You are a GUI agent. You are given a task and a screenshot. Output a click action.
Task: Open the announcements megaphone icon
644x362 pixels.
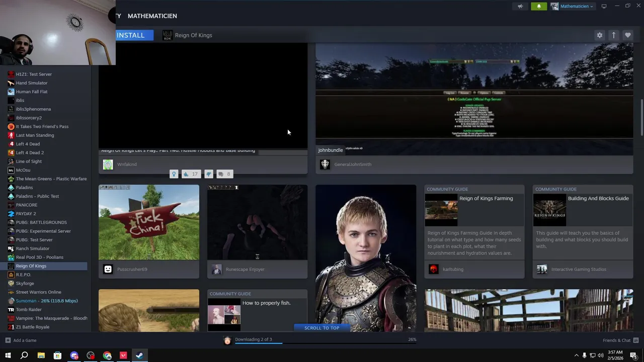pos(520,7)
